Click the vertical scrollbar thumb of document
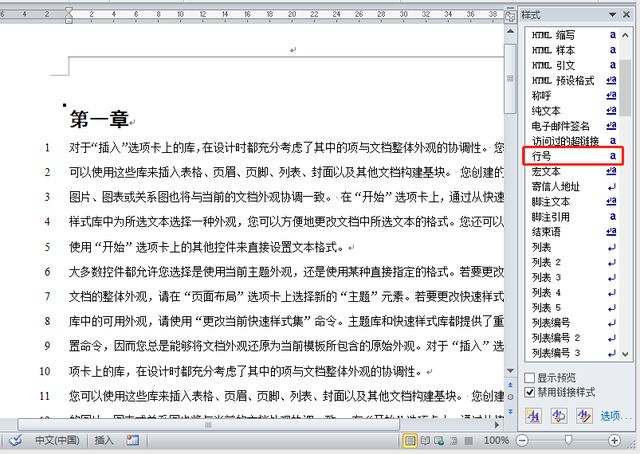Image resolution: width=640 pixels, height=454 pixels. 510,78
